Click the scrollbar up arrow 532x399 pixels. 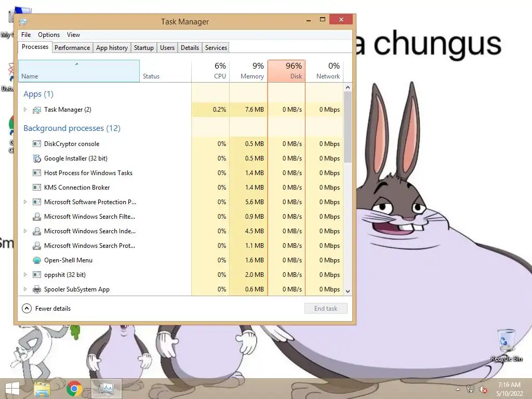coord(348,87)
